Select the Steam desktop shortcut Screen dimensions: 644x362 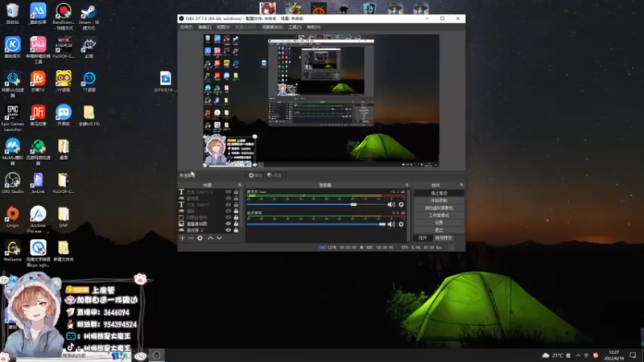89,16
